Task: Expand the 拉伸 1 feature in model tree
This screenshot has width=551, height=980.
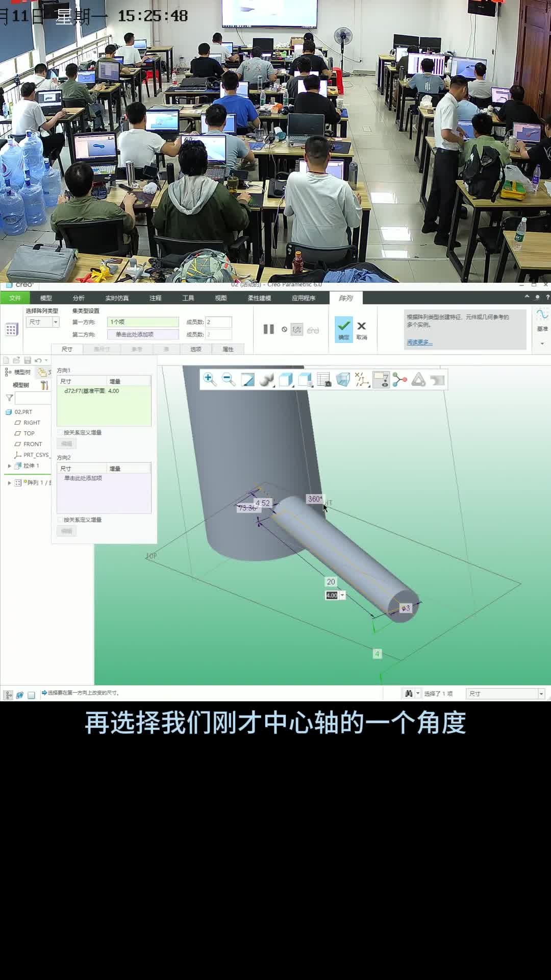Action: click(9, 465)
